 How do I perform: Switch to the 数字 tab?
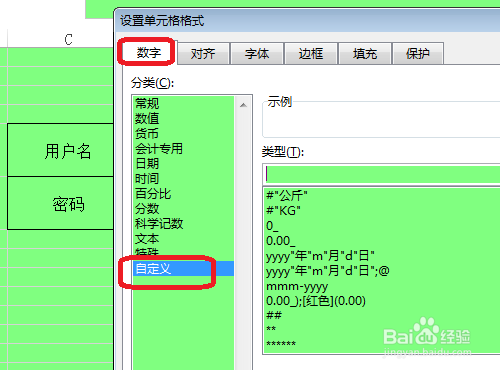point(149,52)
